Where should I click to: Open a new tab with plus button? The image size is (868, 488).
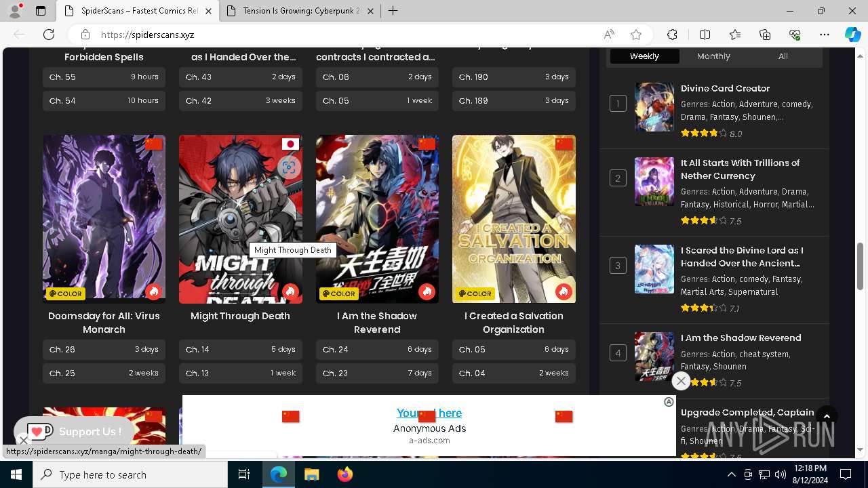pos(393,11)
